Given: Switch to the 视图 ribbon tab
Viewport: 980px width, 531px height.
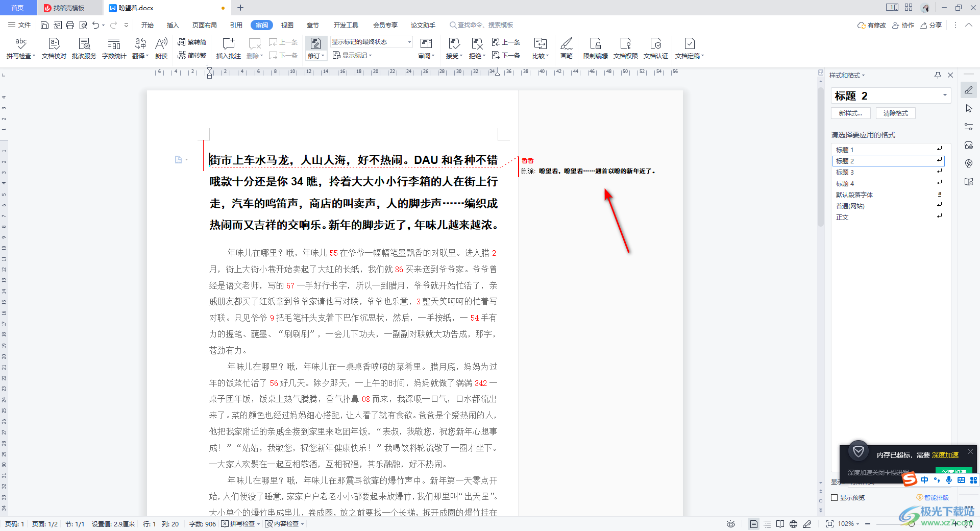Looking at the screenshot, I should click(287, 25).
